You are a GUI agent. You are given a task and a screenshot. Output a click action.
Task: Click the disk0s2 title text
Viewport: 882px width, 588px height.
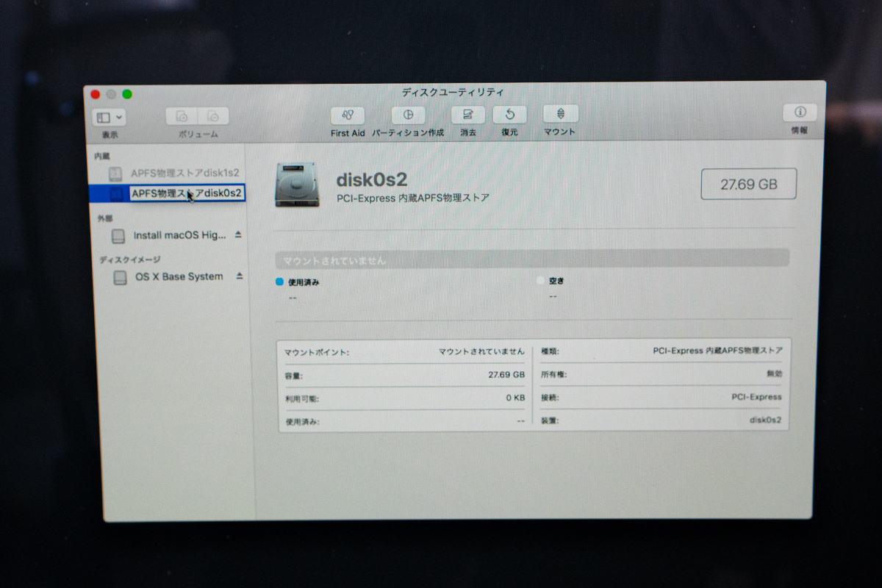click(372, 179)
